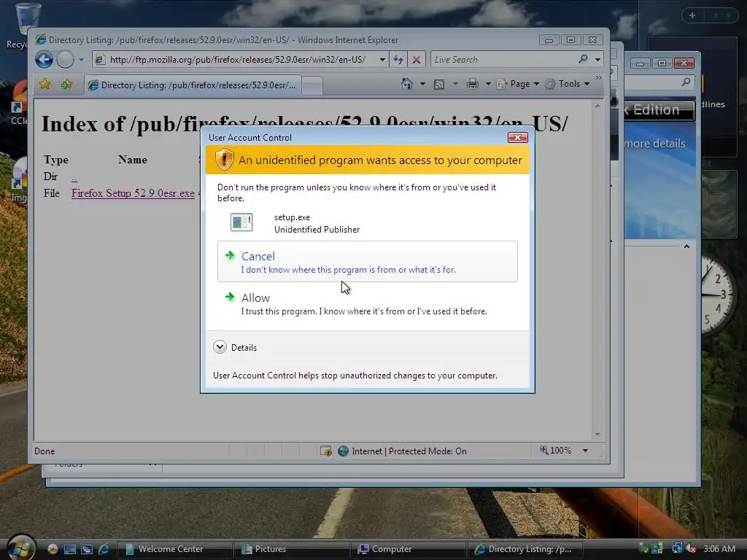Click 'more details' in background window
Image resolution: width=747 pixels, height=560 pixels.
coord(654,144)
